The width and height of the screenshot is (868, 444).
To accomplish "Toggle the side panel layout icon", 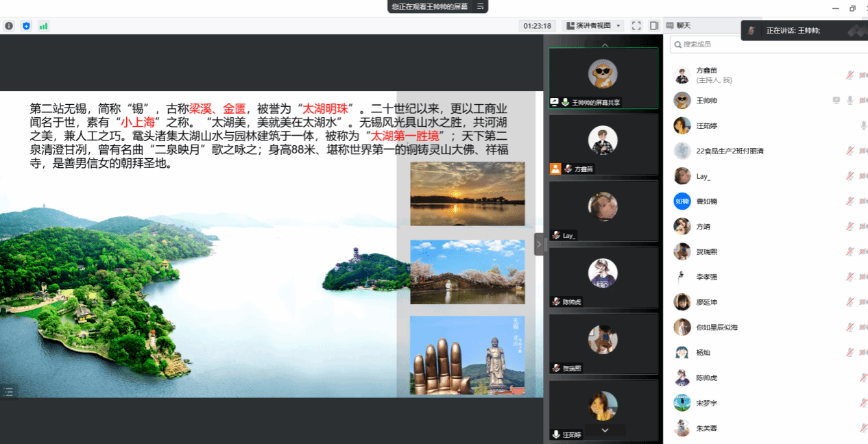I will tap(654, 25).
